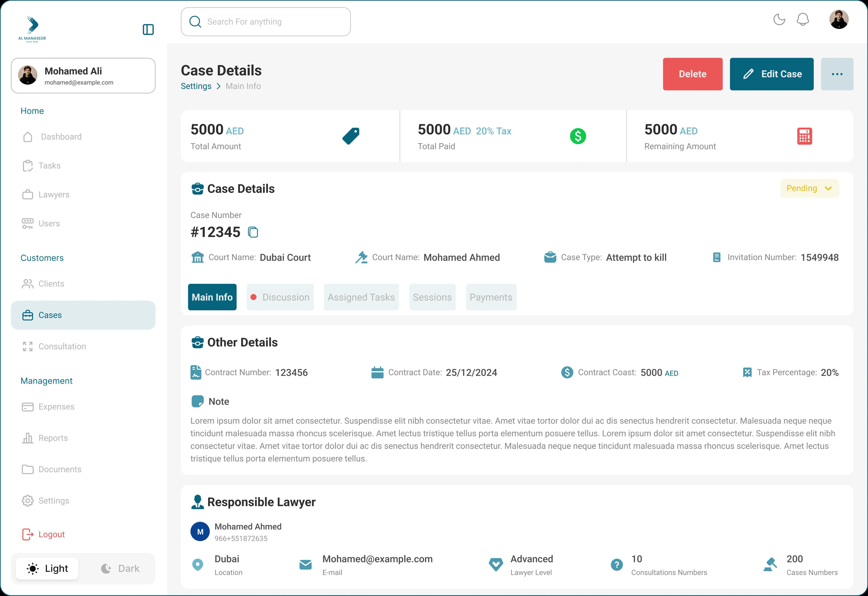Click the calendar icon beside Contract Date

pos(377,372)
